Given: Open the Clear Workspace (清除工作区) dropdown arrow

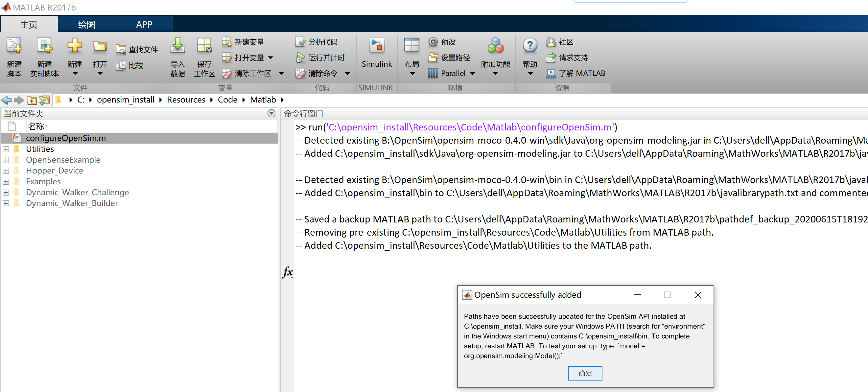Looking at the screenshot, I should click(281, 73).
